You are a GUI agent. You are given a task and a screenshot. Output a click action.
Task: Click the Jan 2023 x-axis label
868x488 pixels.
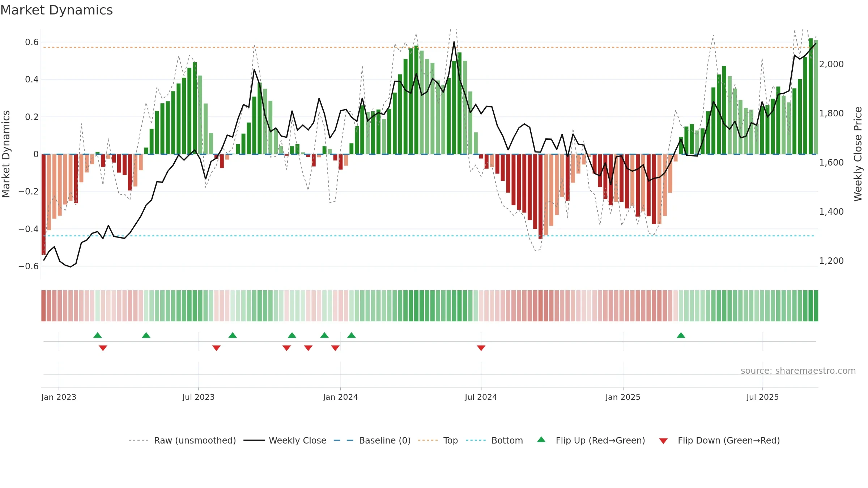(59, 397)
